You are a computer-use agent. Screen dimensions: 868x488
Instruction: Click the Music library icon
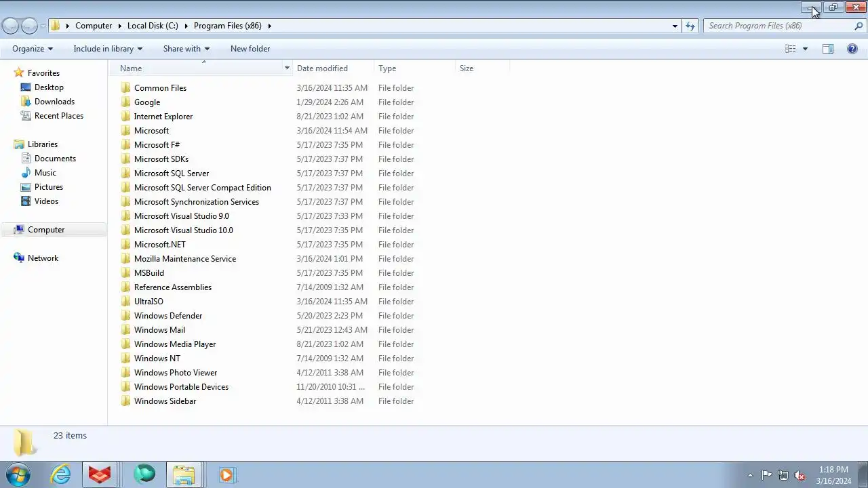point(26,173)
